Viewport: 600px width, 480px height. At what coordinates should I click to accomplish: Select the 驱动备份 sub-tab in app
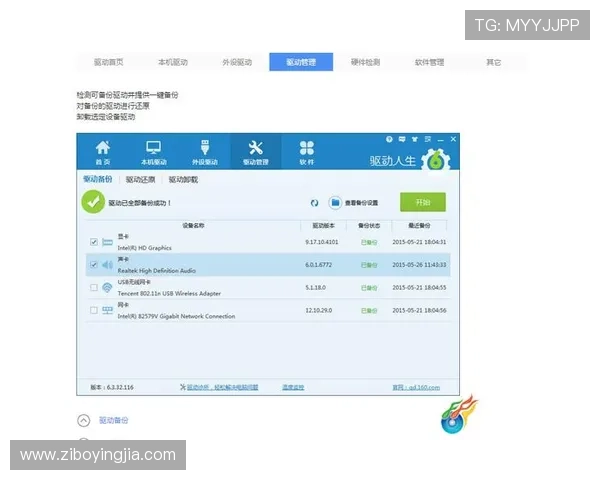coord(98,179)
